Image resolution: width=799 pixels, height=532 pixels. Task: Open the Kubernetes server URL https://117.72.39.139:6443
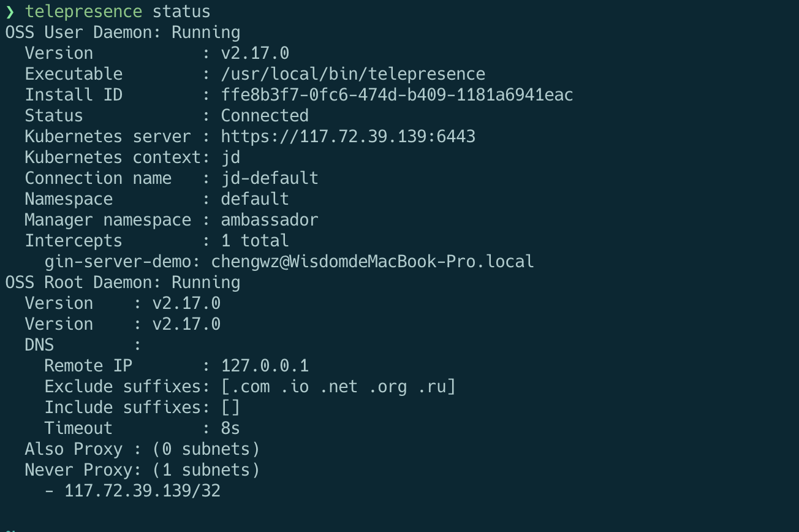(x=348, y=137)
